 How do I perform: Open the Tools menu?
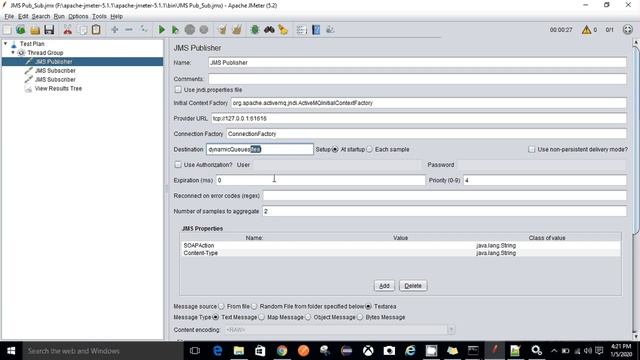click(99, 16)
